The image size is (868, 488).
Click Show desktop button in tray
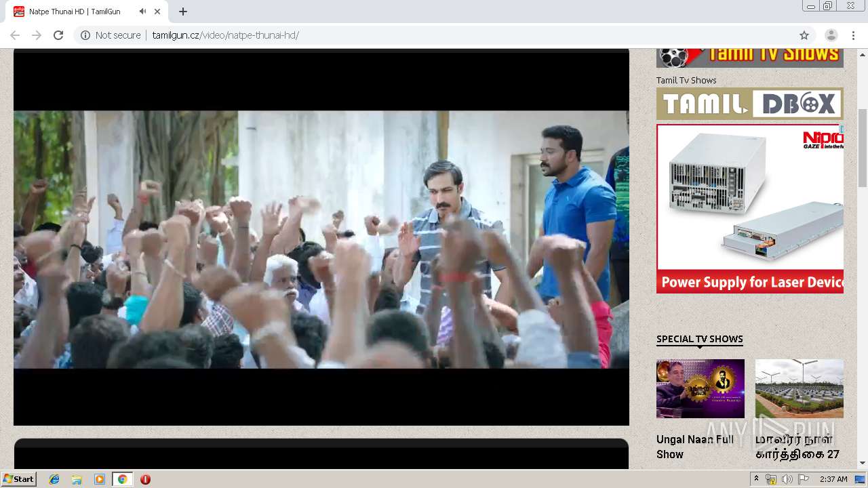point(860,479)
